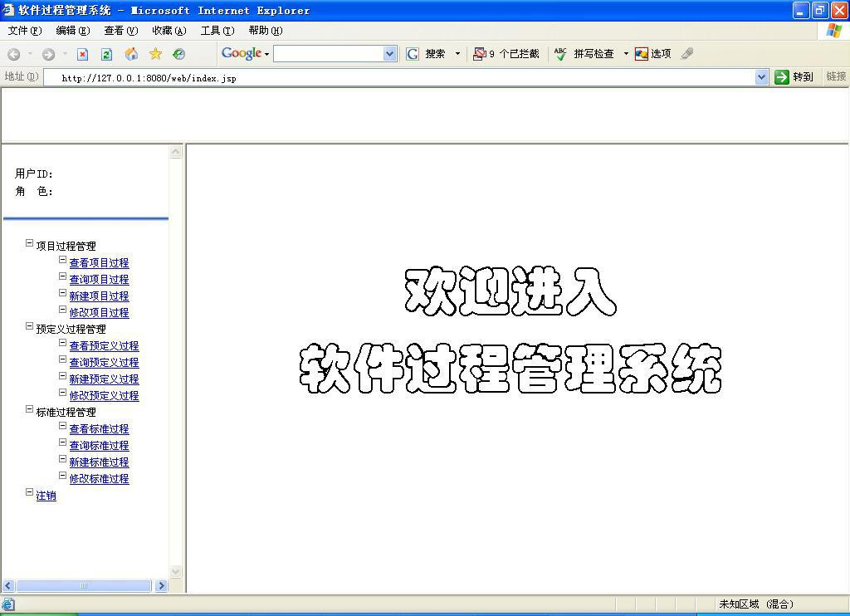Click the sidebar horizontal scrollbar thumb

pyautogui.click(x=83, y=586)
